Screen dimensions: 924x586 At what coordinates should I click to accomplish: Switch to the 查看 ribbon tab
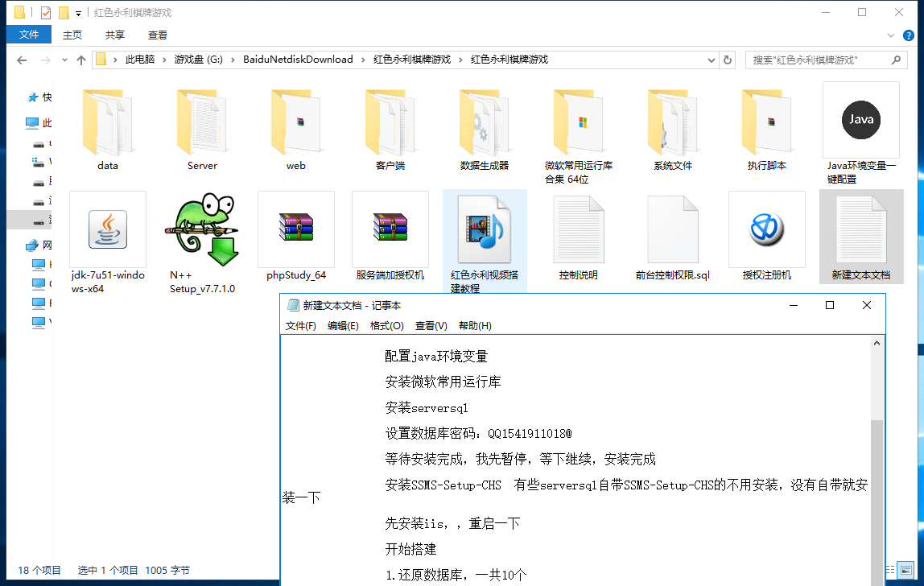tap(157, 35)
